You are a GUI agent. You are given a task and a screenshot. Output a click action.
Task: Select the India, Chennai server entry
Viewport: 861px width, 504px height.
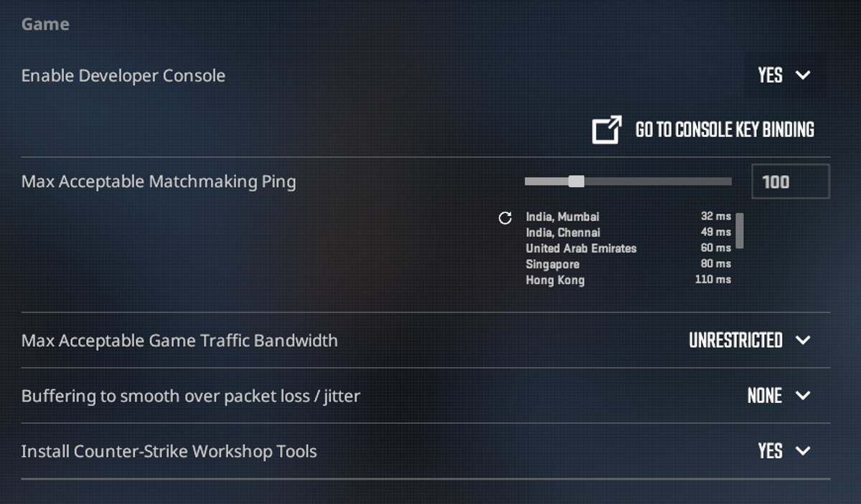(629, 232)
